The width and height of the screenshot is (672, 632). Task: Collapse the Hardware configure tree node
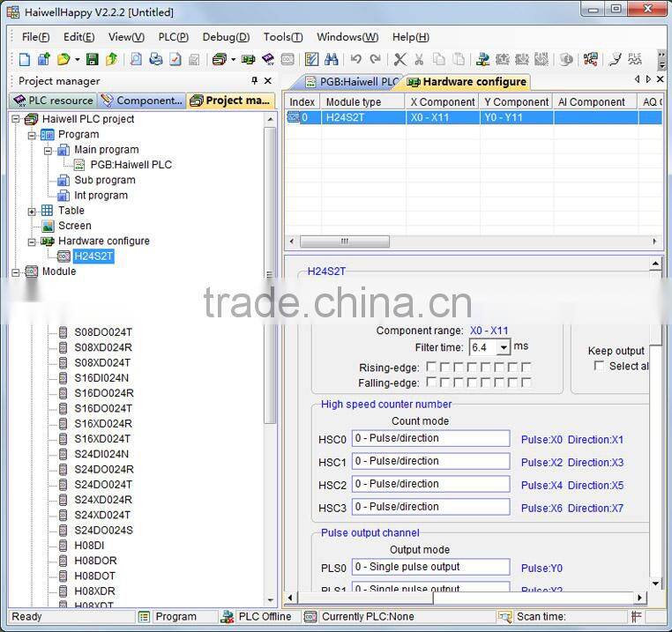pos(33,241)
